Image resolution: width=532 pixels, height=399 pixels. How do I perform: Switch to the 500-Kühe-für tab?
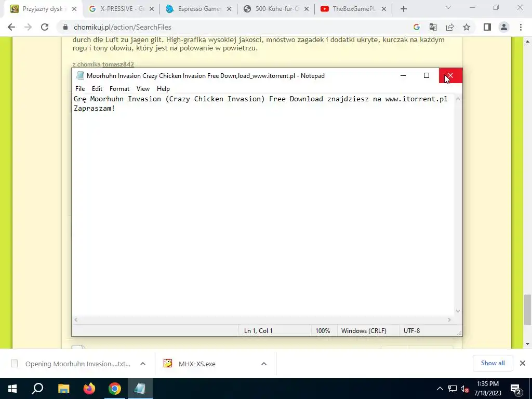click(x=276, y=9)
